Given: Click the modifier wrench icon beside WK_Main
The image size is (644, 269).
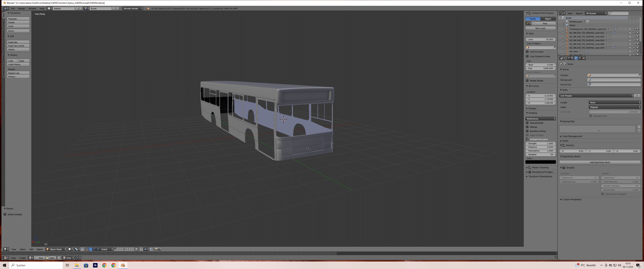Looking at the screenshot, I should (587, 52).
